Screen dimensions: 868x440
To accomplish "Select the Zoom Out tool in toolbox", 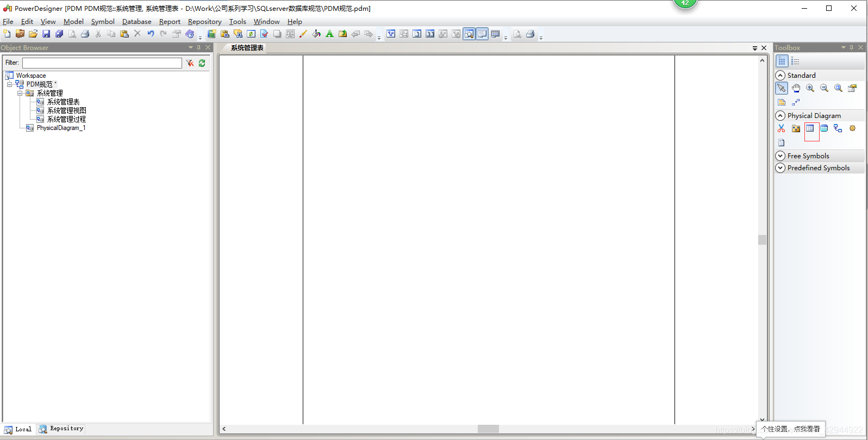I will 824,88.
